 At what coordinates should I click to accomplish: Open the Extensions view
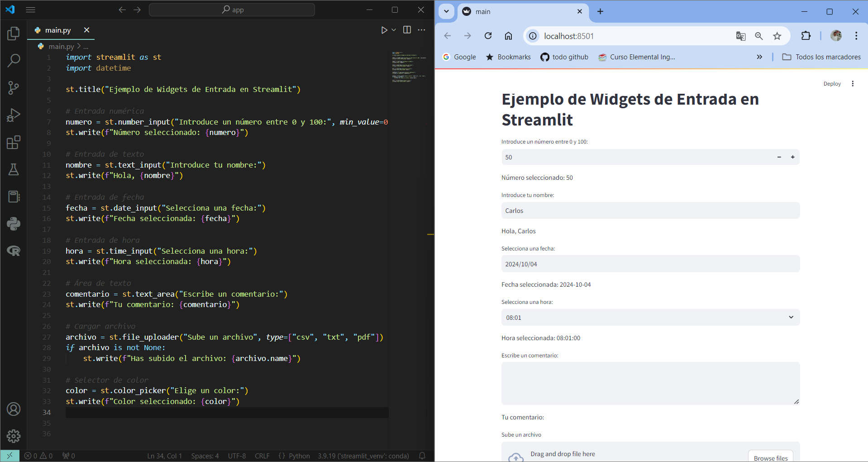[x=14, y=142]
